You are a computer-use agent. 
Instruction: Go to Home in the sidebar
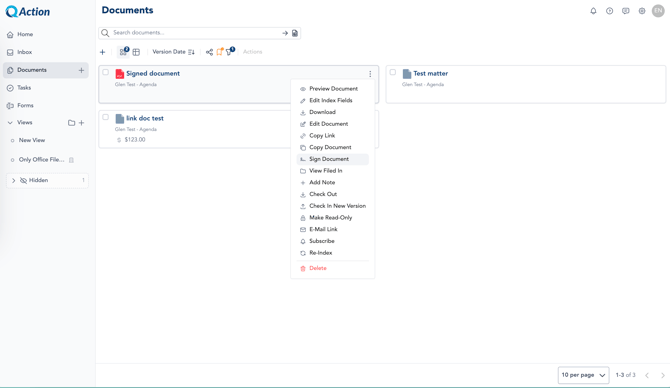pos(46,34)
